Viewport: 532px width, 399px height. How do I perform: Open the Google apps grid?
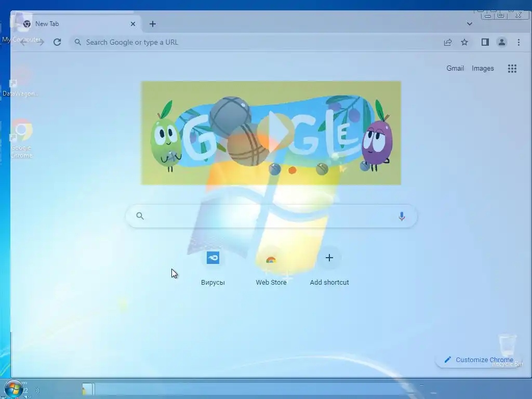[512, 69]
